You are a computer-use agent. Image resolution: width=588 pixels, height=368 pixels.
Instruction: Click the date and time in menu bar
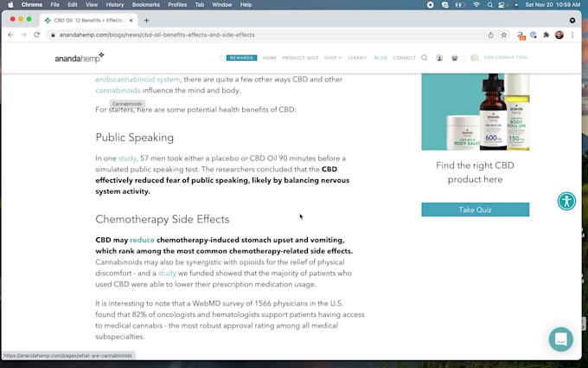pyautogui.click(x=553, y=5)
